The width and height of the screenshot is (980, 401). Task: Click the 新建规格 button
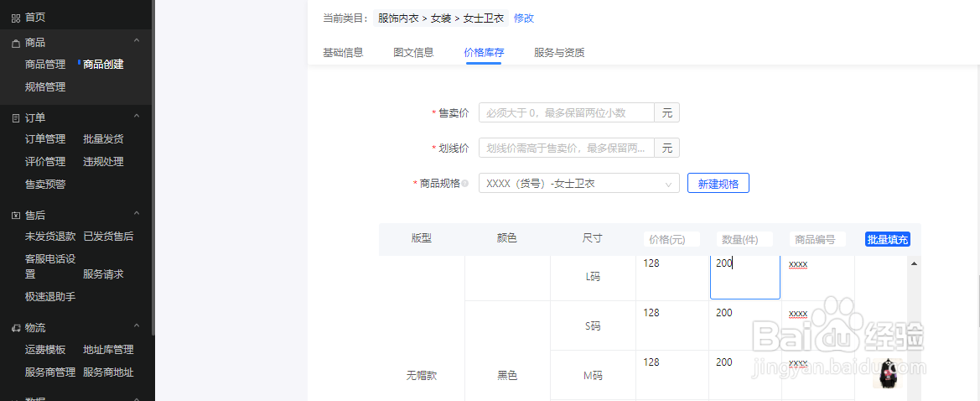(x=718, y=184)
